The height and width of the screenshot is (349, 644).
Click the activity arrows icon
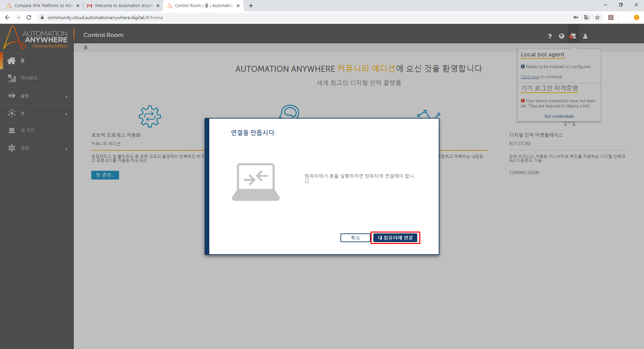tap(12, 96)
